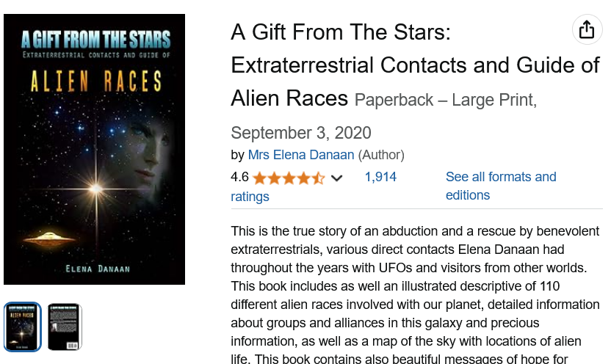Screen dimensions: 611x364
Task: Click the flying saucer on book cover
Action: pyautogui.click(x=49, y=238)
